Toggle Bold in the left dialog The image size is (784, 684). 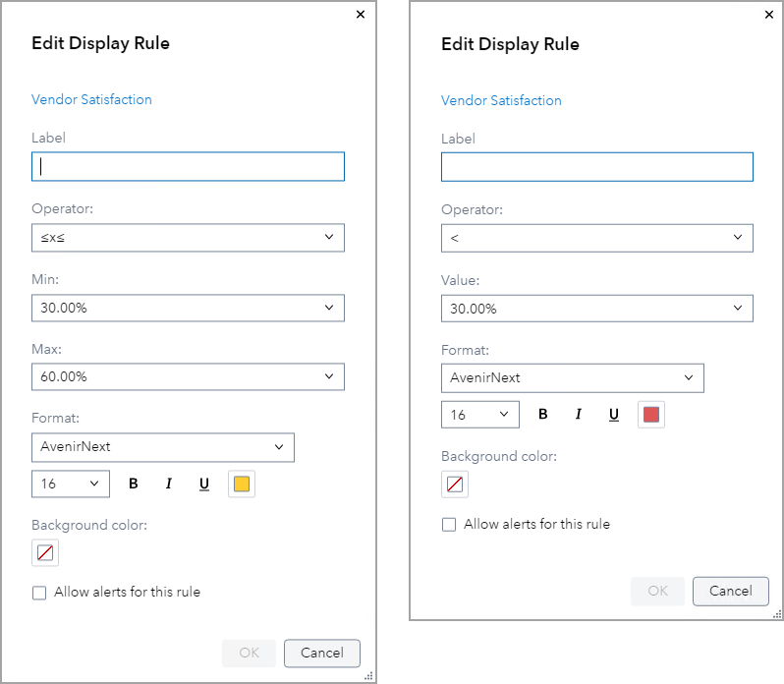tap(134, 484)
